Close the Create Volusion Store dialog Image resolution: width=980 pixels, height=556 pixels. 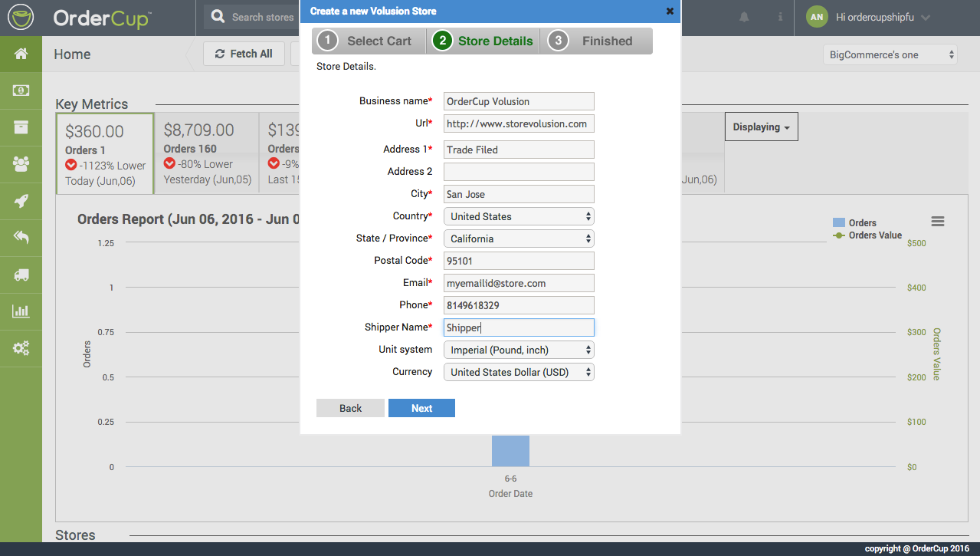[670, 12]
